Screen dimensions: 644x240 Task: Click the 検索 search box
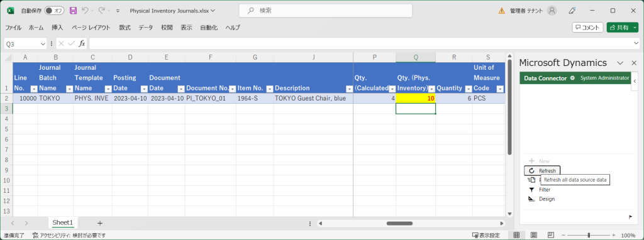point(326,11)
